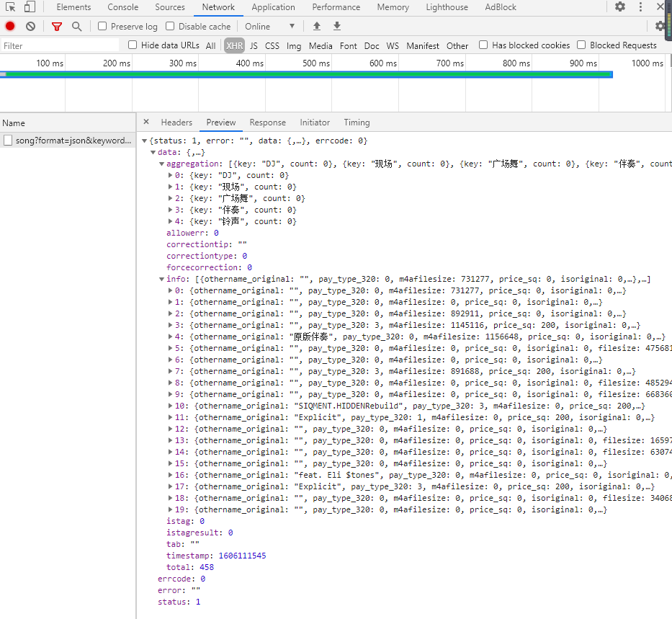Show the Headers tab of request

pyautogui.click(x=176, y=123)
